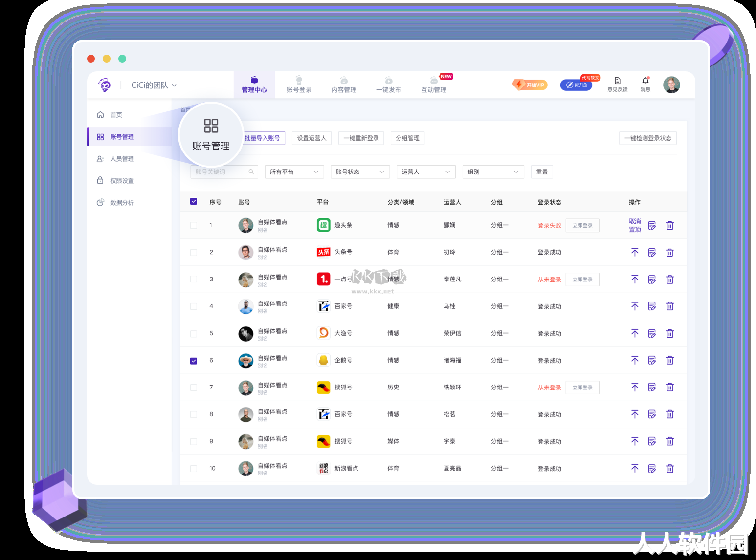Screen dimensions: 756x560
Task: Pin row 7 搜狐号 to top
Action: [635, 387]
